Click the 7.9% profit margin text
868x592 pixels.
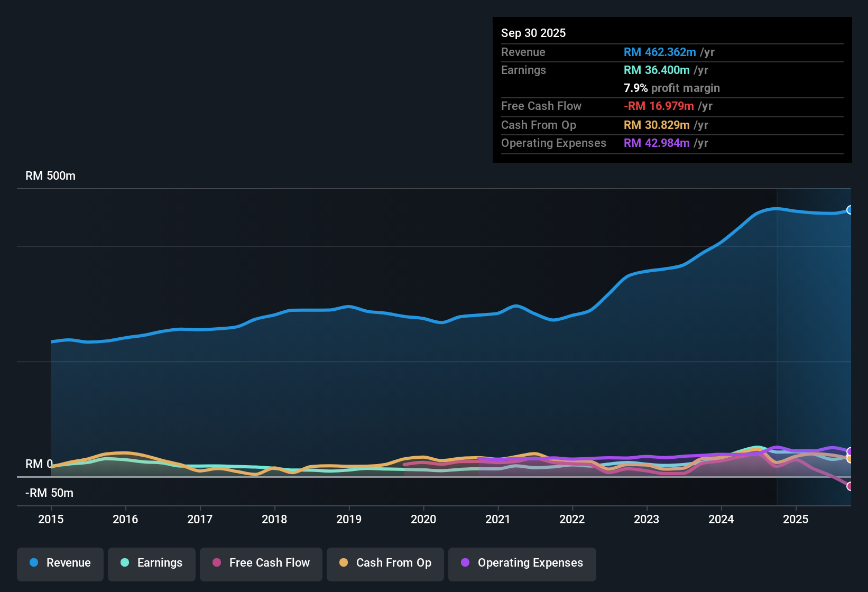671,88
